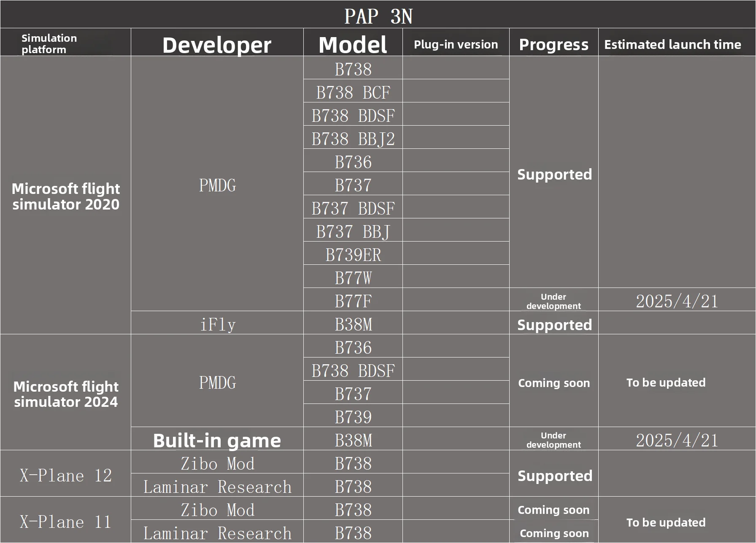This screenshot has width=756, height=543.
Task: Select the Simulation platform column header
Action: (x=49, y=44)
